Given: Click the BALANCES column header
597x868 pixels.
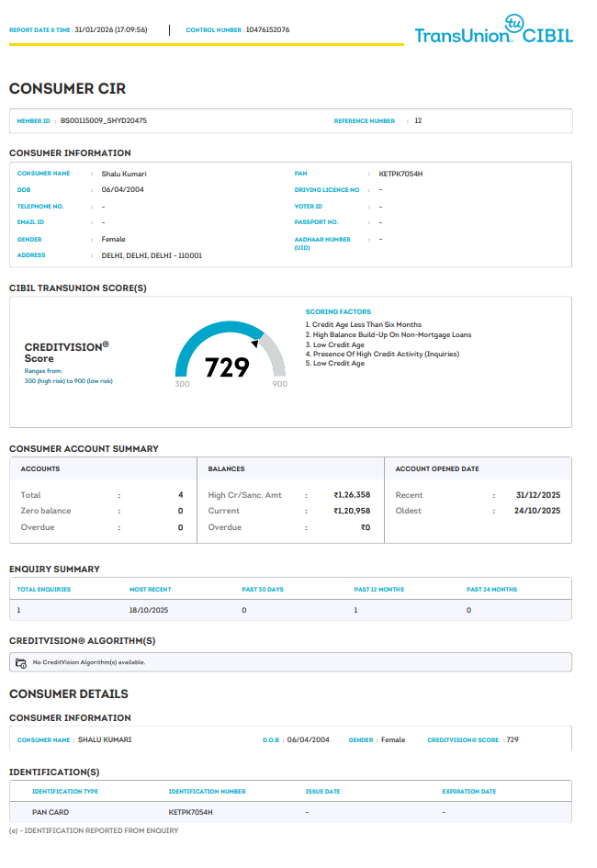Looking at the screenshot, I should [x=226, y=468].
